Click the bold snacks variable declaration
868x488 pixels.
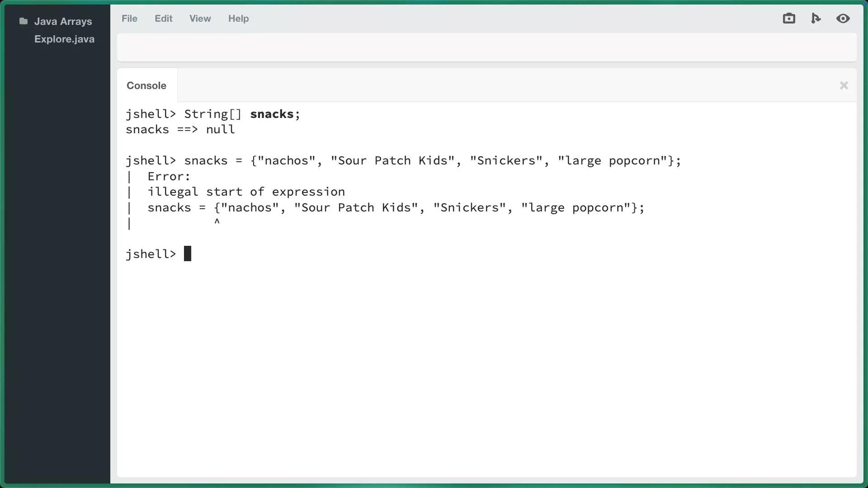(x=272, y=114)
